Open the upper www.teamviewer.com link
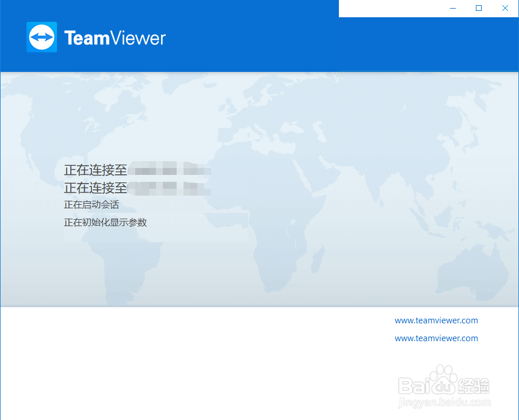Image resolution: width=519 pixels, height=420 pixels. coord(436,320)
